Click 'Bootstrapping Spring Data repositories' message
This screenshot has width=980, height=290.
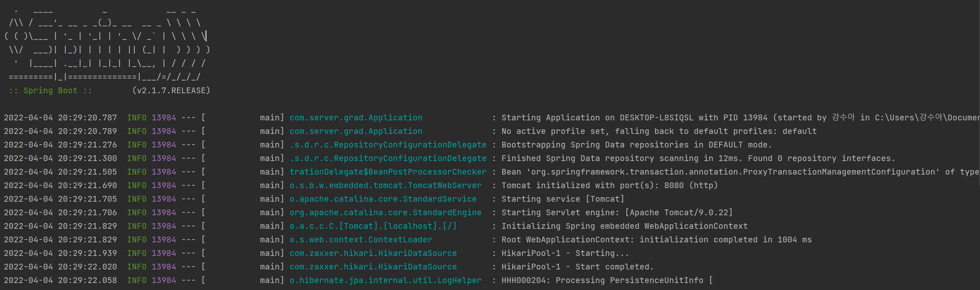pos(637,145)
